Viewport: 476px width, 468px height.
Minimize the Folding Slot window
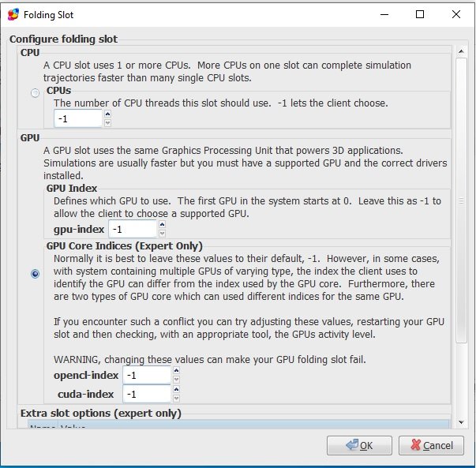[x=384, y=14]
